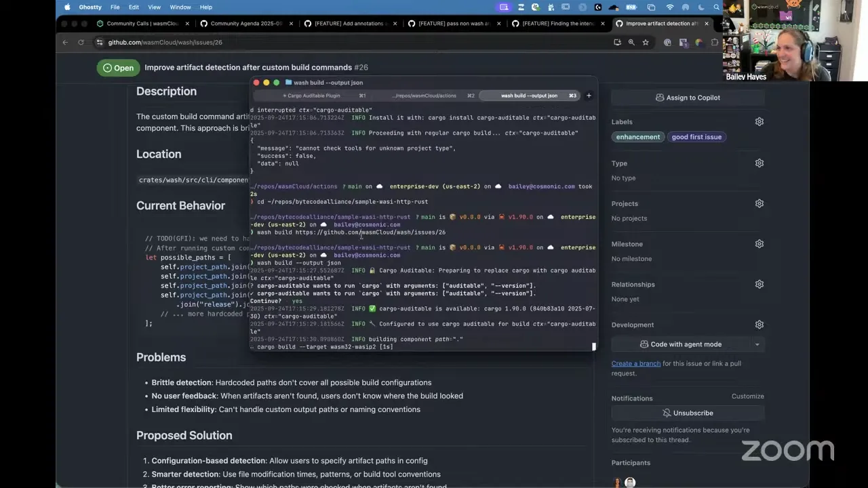Open Projects settings gear
This screenshot has width=868, height=488.
pyautogui.click(x=759, y=203)
